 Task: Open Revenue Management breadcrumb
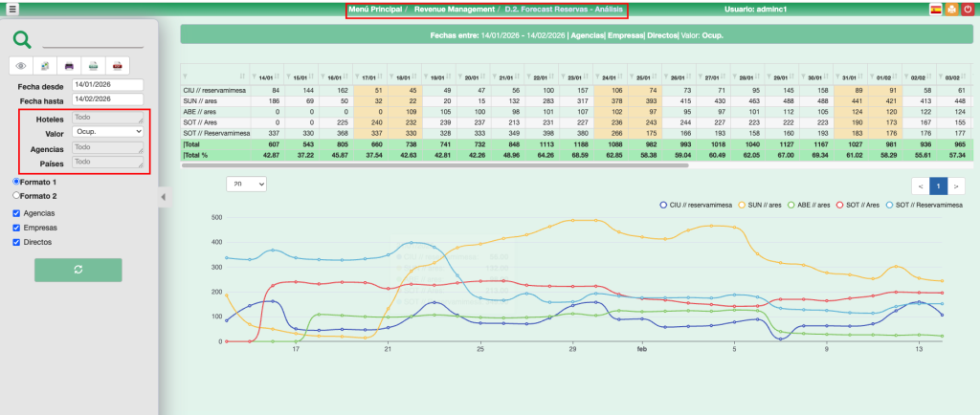[455, 10]
